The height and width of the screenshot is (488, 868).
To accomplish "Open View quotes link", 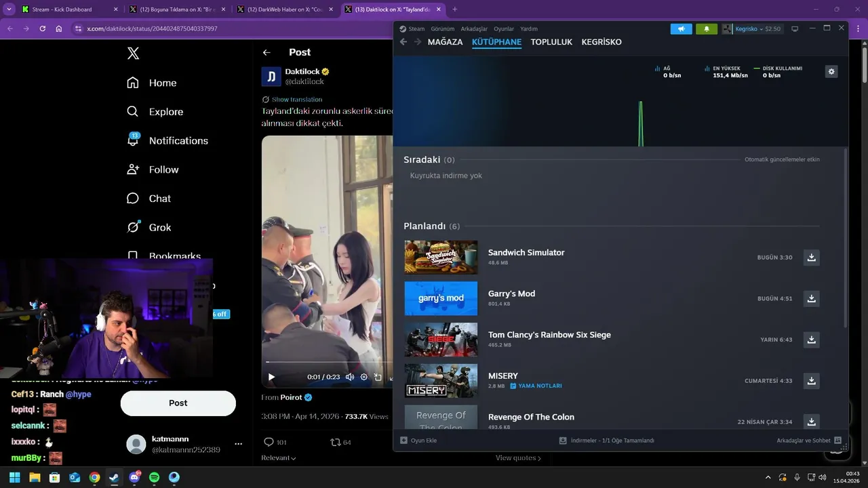I will [518, 458].
